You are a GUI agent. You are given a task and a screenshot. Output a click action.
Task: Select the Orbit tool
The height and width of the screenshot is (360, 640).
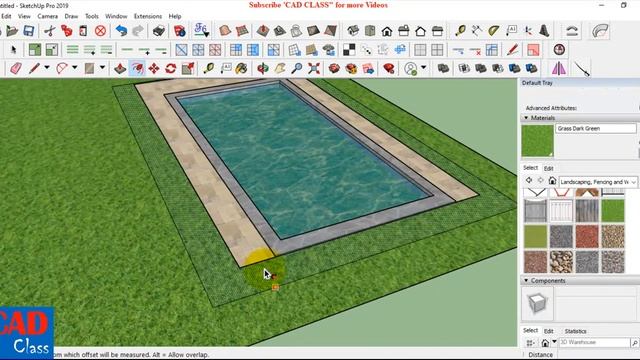click(x=263, y=68)
